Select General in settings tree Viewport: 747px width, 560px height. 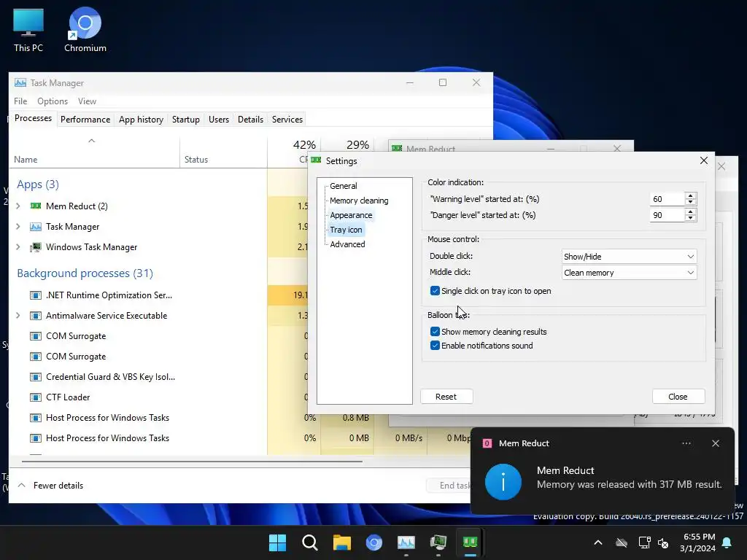click(344, 186)
